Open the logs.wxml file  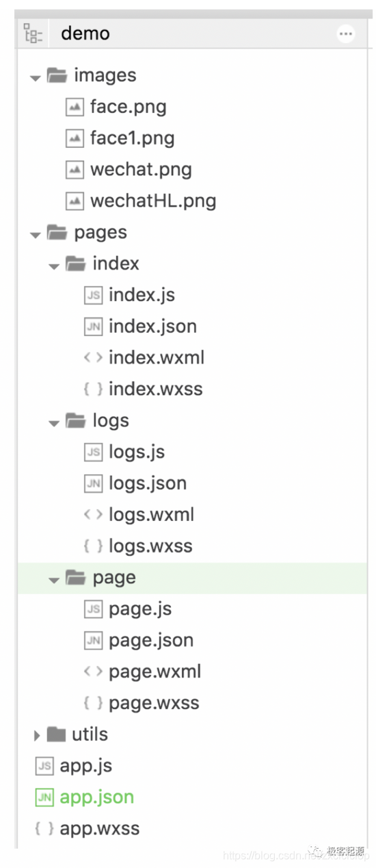(152, 515)
